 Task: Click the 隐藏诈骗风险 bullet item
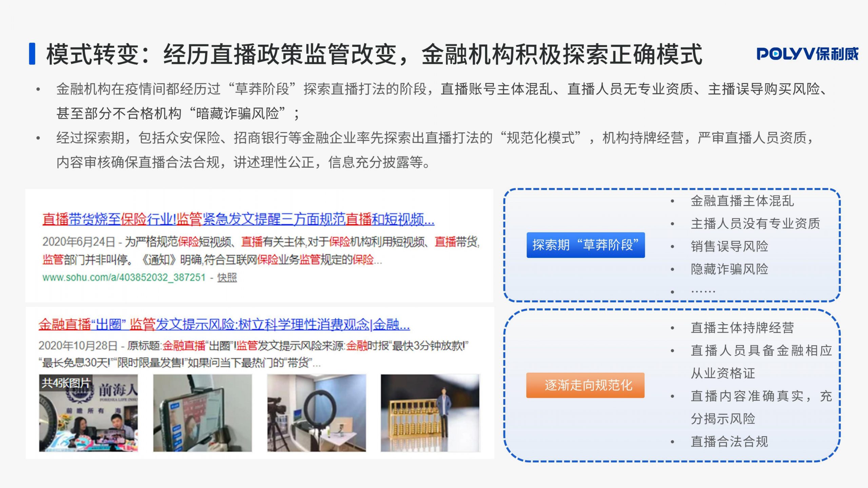[x=729, y=269]
